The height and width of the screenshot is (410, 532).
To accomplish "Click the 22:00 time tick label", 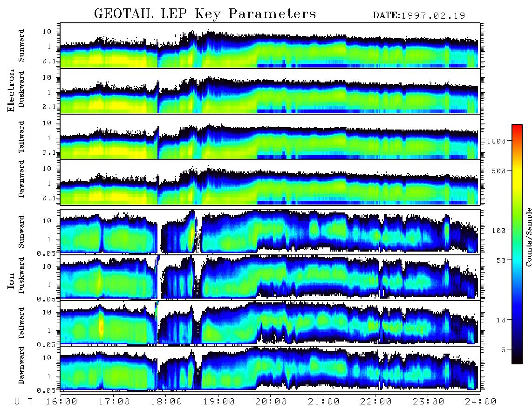I will click(376, 402).
